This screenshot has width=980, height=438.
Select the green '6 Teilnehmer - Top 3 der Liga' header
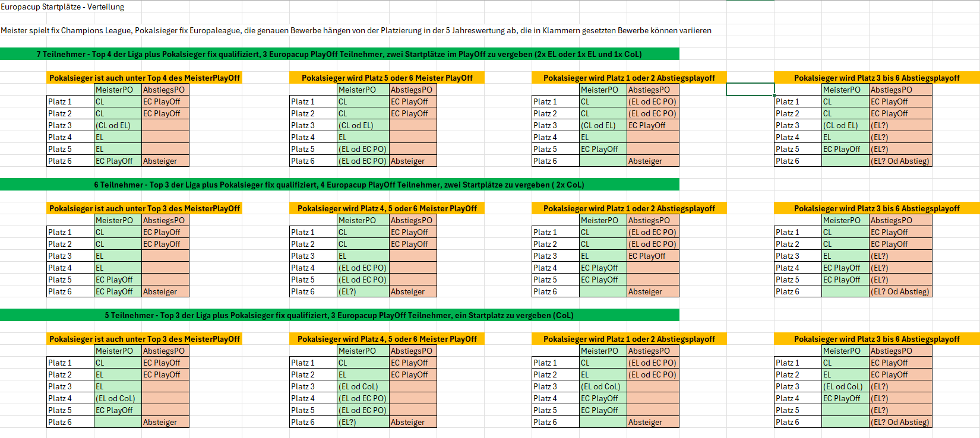point(339,185)
